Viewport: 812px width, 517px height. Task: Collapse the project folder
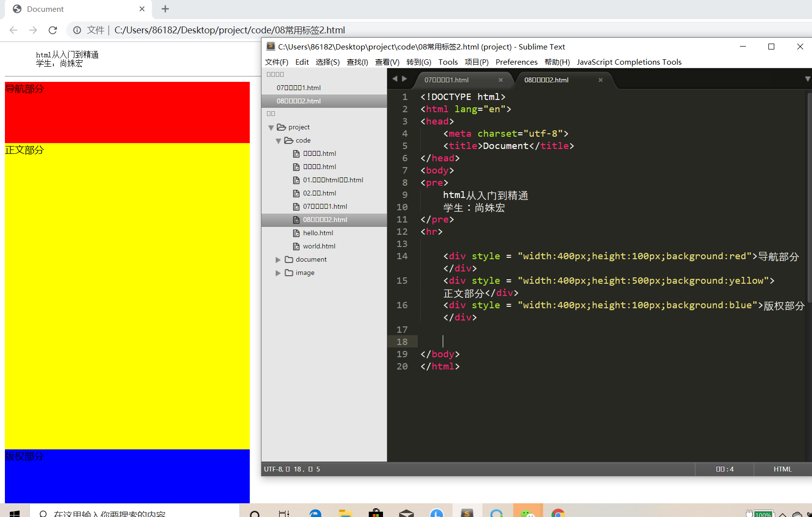(271, 127)
